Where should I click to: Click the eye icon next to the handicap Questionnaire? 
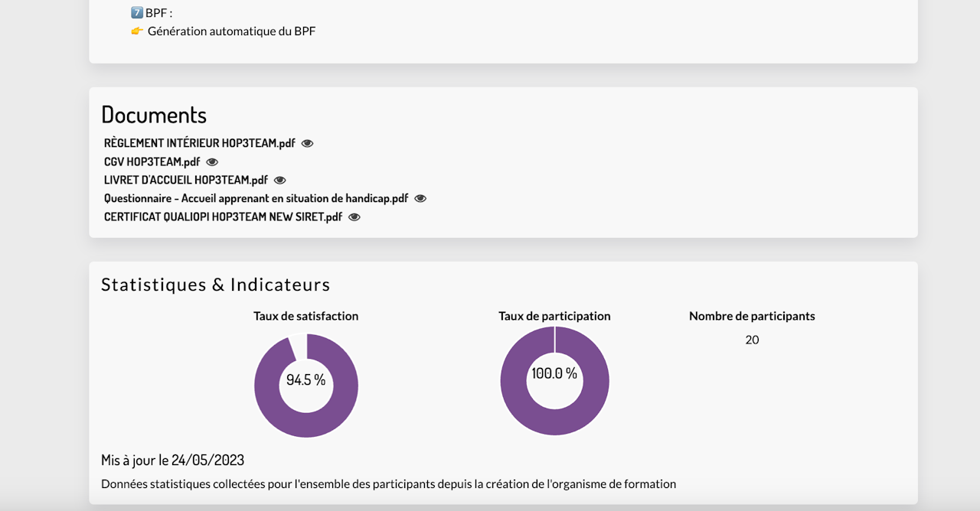click(x=420, y=198)
